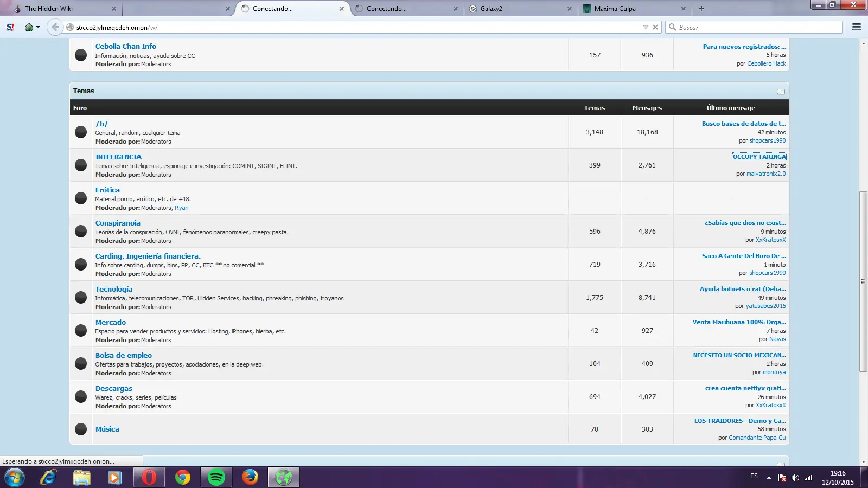Screen dimensions: 868x488
Task: Open '¿Sabías que dios no exist...' post
Action: (745, 223)
